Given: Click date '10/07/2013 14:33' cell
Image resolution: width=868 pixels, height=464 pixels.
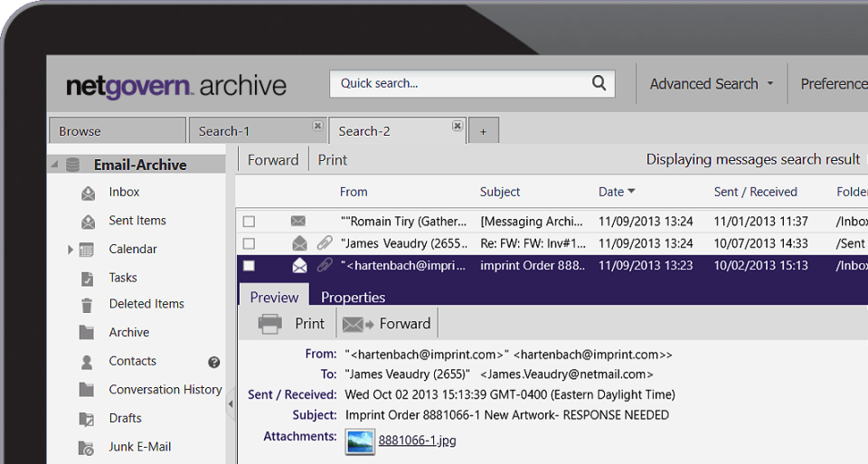Looking at the screenshot, I should click(x=760, y=243).
